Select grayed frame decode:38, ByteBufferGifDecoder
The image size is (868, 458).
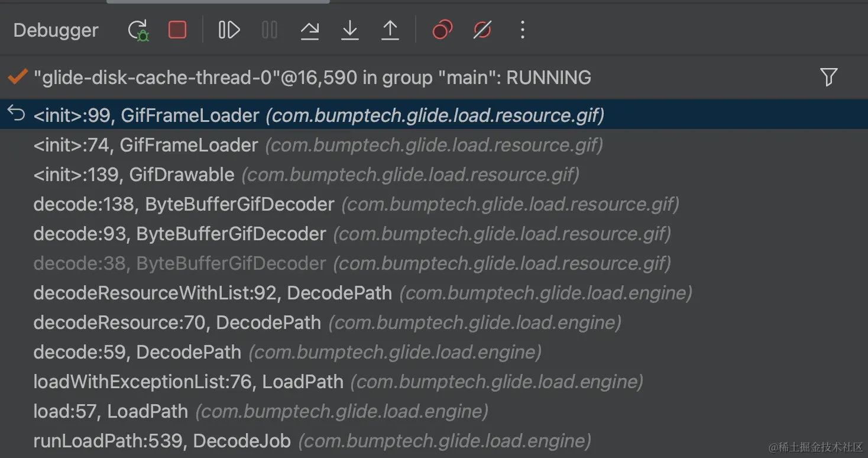coord(434,263)
